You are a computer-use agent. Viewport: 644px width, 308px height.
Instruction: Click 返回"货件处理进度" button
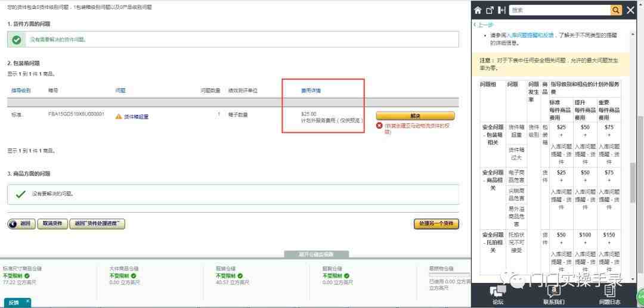[97, 223]
